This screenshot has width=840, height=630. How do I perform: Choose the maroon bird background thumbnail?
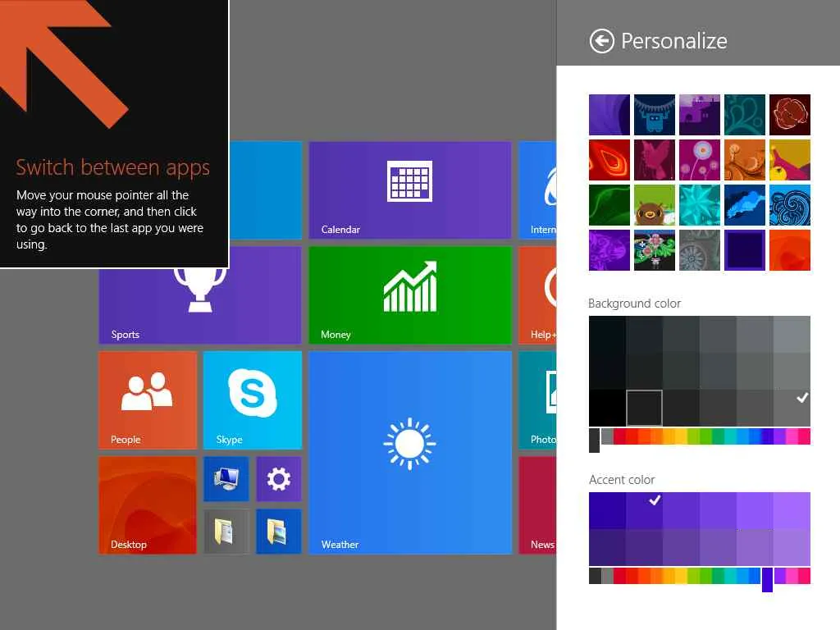click(x=654, y=160)
